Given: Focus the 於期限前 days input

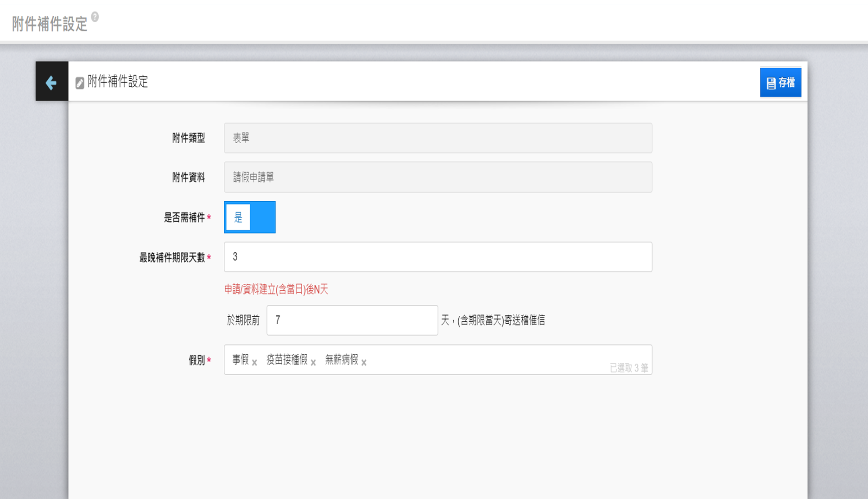Looking at the screenshot, I should pyautogui.click(x=352, y=320).
